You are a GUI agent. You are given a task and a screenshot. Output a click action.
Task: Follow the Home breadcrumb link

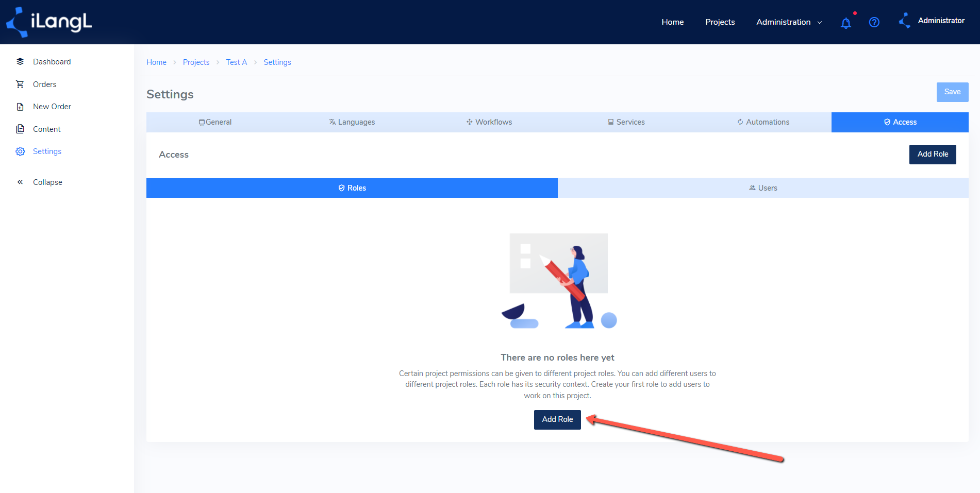(x=156, y=62)
